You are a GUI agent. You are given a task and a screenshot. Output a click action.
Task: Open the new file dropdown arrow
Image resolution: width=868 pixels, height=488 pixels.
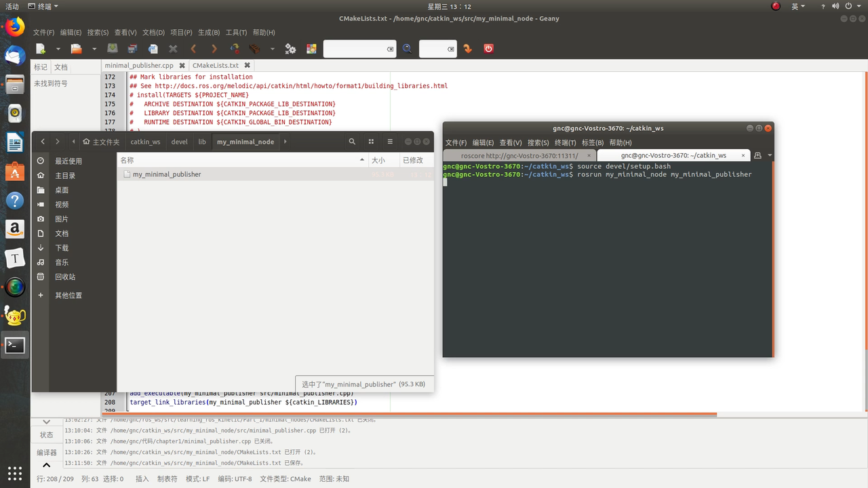tap(58, 49)
